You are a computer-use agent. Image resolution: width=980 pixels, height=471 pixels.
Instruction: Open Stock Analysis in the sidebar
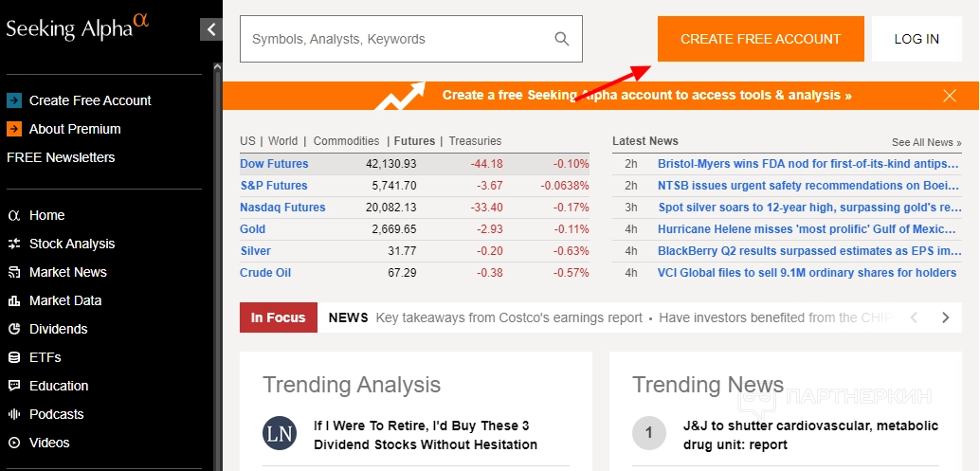(72, 244)
